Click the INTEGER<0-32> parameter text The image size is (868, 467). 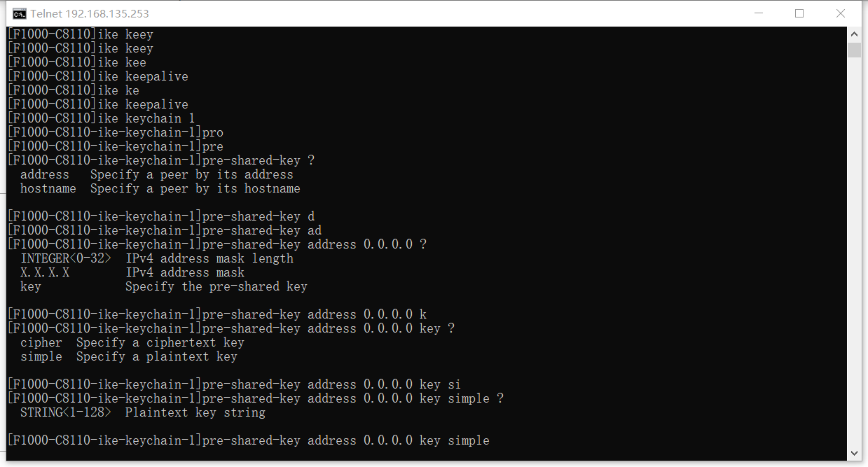(x=66, y=258)
